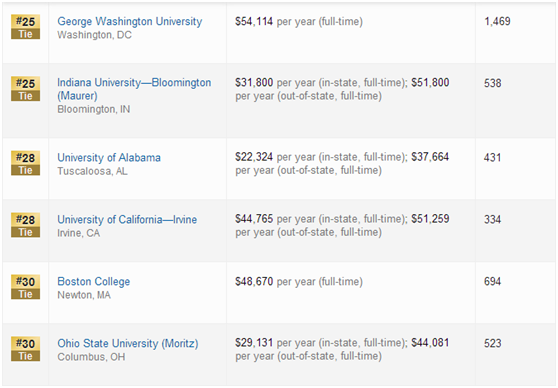Click the $22,324 in-state tuition for Alabama
The width and height of the screenshot is (558, 388).
(x=254, y=157)
